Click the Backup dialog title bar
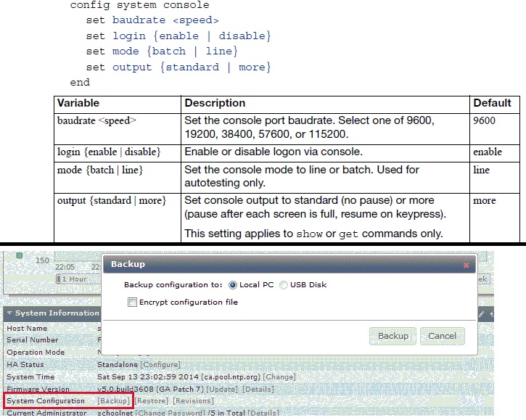526x420 pixels. (x=289, y=264)
